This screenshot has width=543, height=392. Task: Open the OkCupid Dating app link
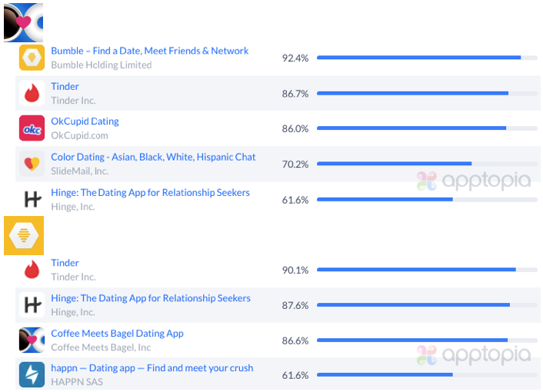(x=85, y=121)
